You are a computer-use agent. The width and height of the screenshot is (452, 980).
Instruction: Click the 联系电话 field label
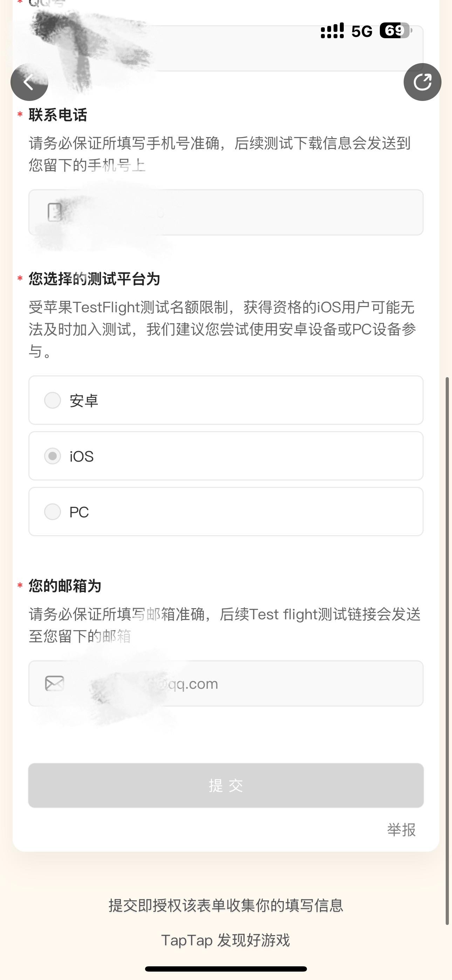pos(58,115)
